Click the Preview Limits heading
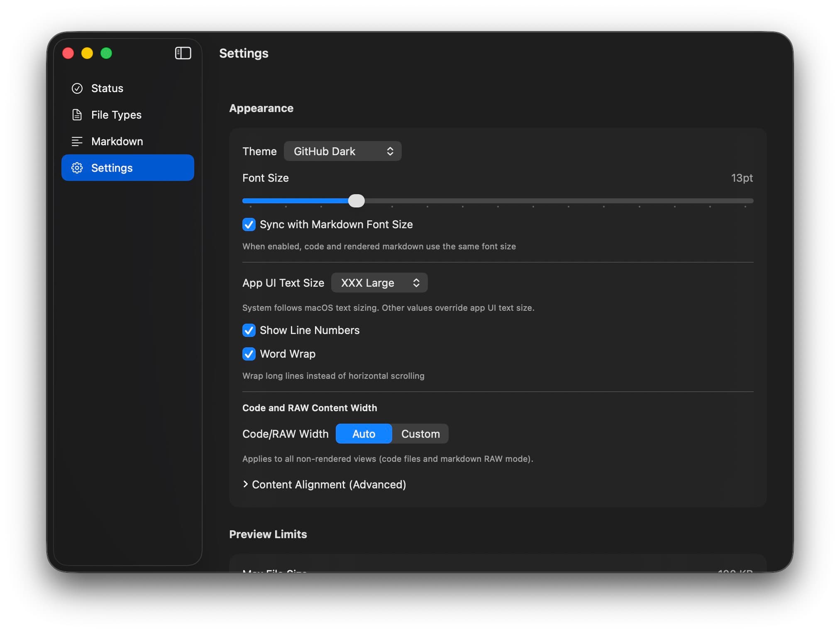Image resolution: width=840 pixels, height=634 pixels. (268, 534)
